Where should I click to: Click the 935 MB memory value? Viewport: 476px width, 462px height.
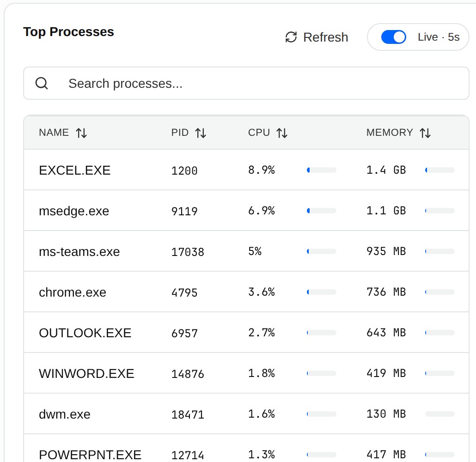386,251
